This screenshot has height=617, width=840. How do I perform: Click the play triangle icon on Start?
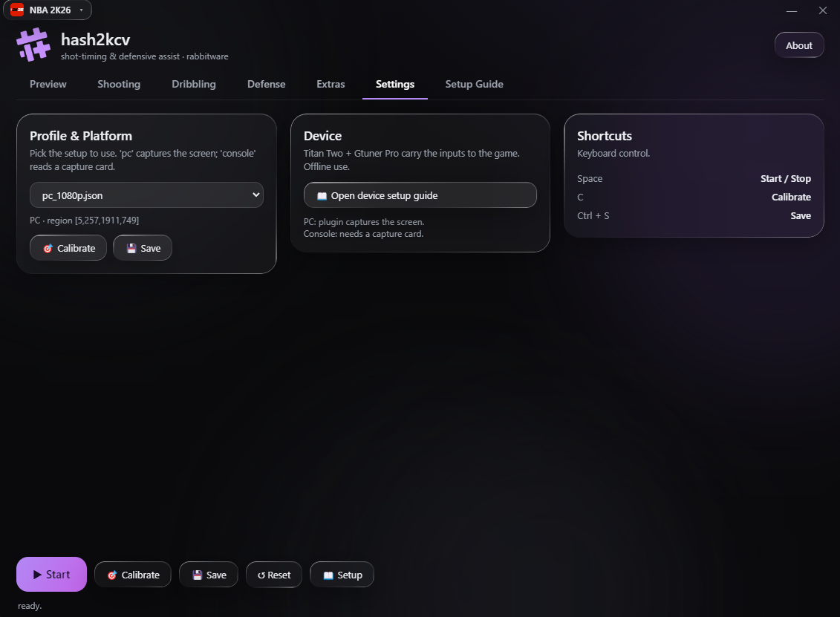tap(37, 575)
